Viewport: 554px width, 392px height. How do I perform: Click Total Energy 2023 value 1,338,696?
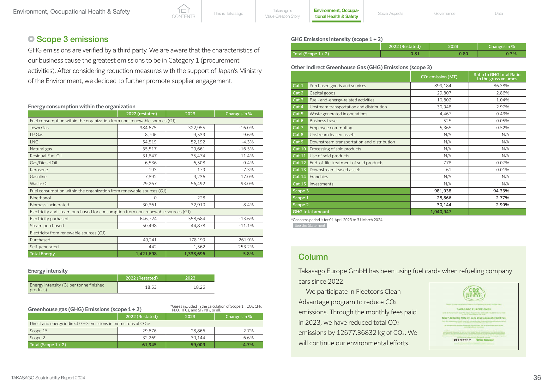pyautogui.click(x=195, y=254)
